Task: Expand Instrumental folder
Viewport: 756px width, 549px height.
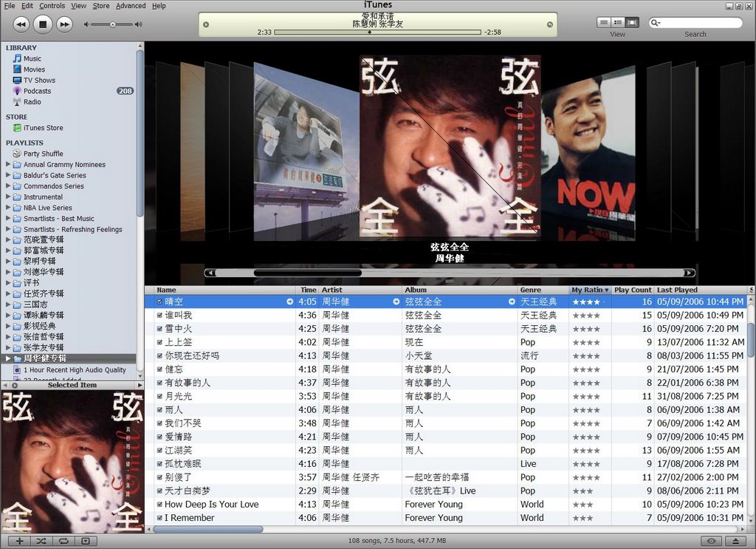Action: 7,197
